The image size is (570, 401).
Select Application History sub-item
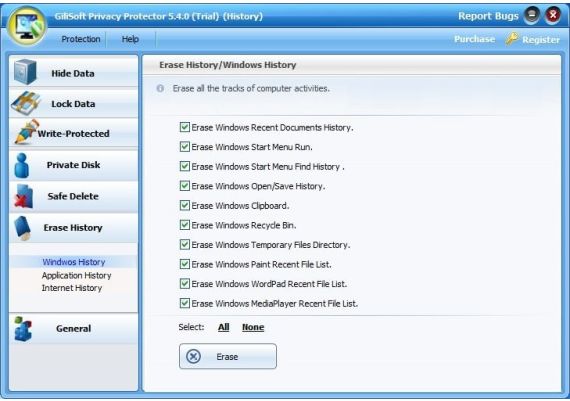[x=76, y=275]
